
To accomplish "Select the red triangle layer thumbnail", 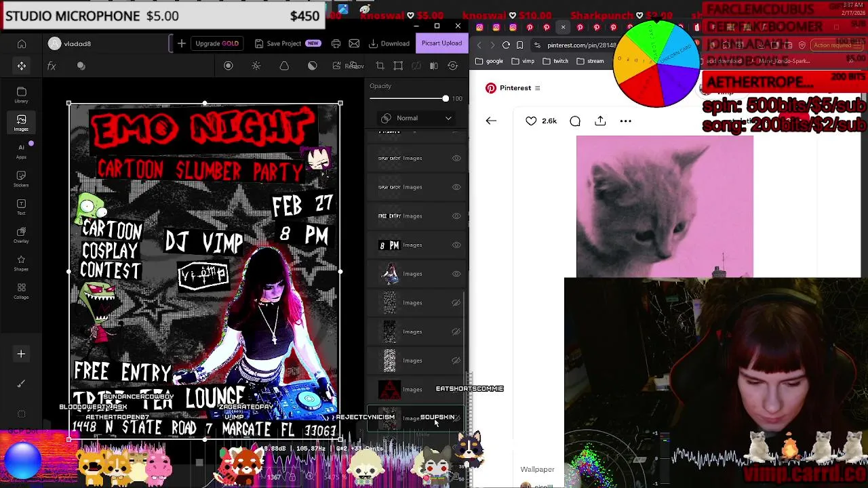I will pyautogui.click(x=389, y=390).
